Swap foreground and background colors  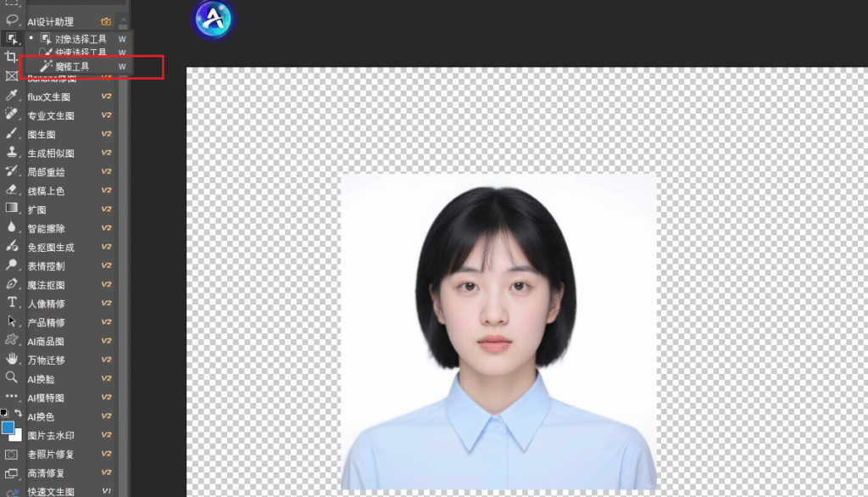(19, 413)
